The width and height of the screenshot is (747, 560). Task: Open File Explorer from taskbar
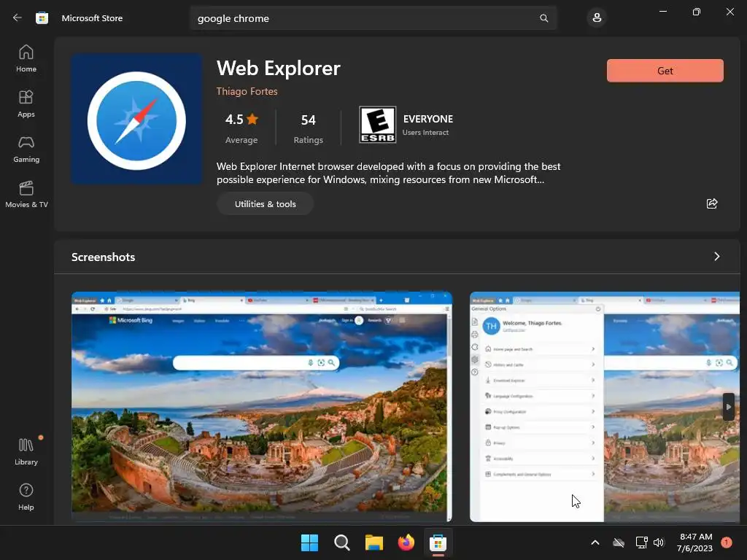pos(374,542)
